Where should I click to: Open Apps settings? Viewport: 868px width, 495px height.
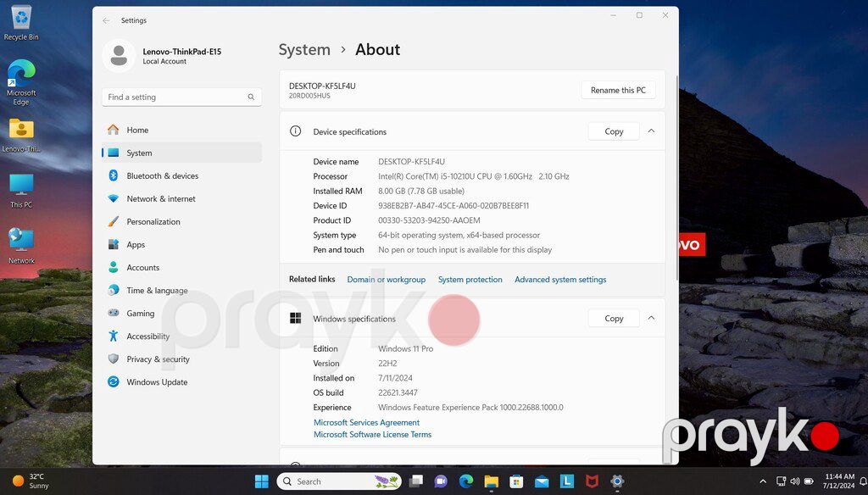181,244
